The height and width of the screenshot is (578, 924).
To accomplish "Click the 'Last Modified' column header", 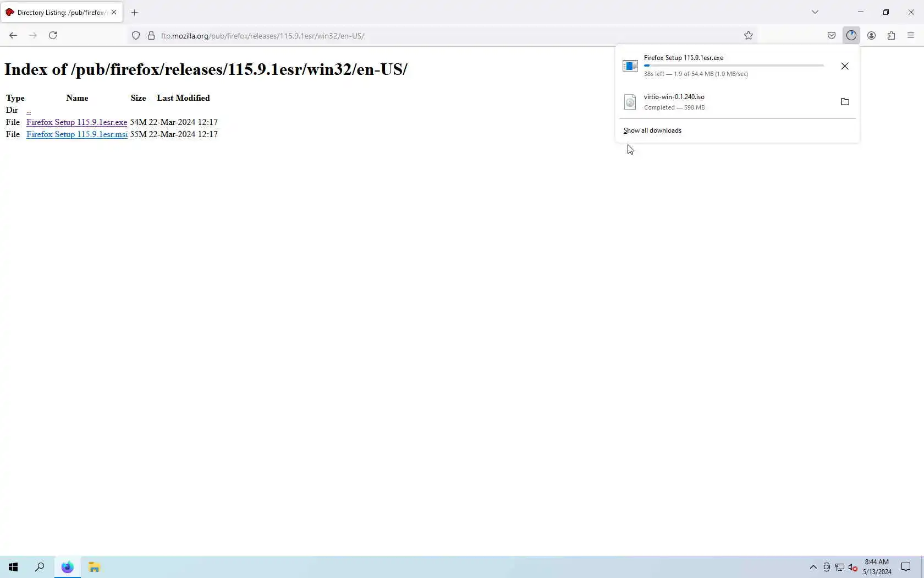I will 183,98.
